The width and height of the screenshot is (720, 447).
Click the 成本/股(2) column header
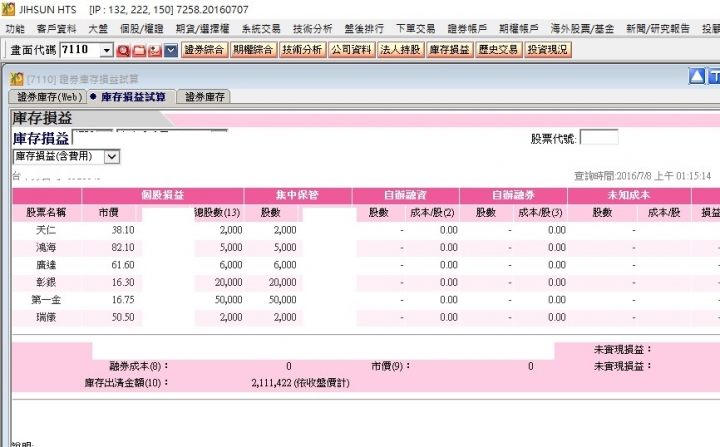432,213
